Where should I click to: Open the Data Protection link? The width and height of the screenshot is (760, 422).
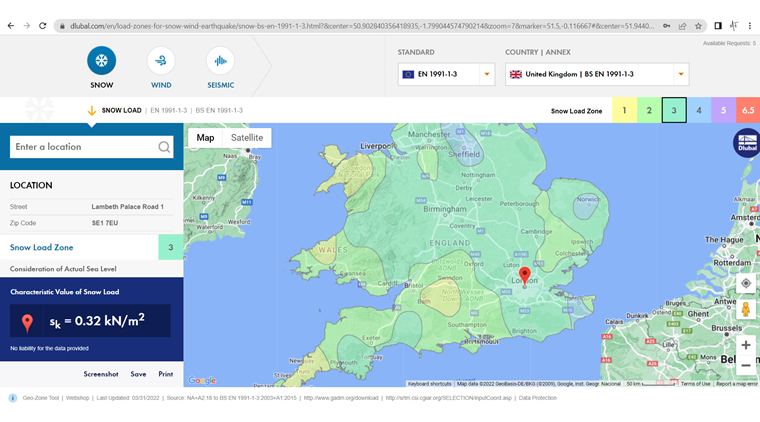[x=538, y=398]
